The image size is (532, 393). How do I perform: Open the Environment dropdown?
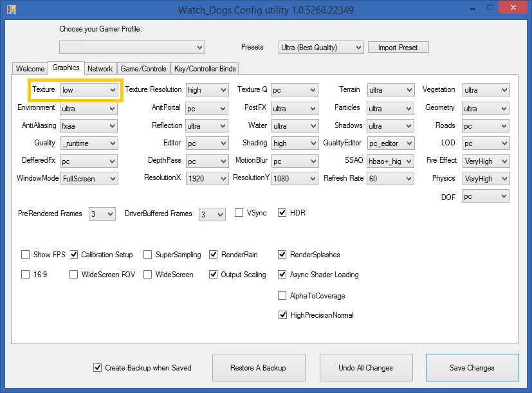89,109
